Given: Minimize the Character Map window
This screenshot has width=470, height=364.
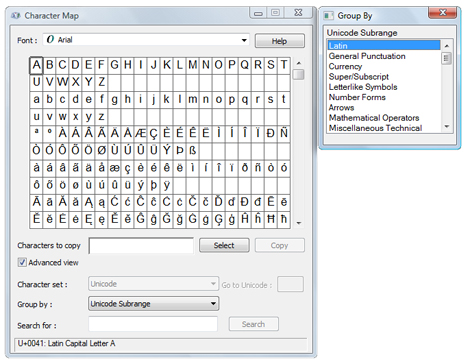Looking at the screenshot, I should (258, 13).
